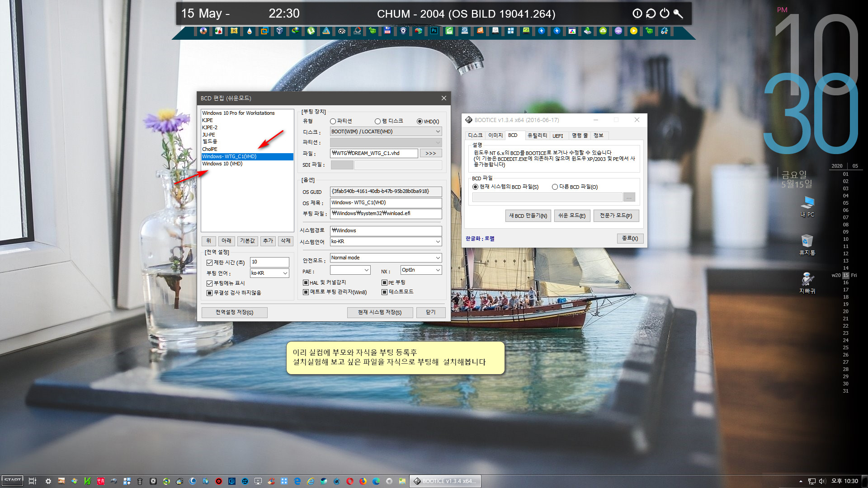The height and width of the screenshot is (488, 868).
Task: Show hidden tray icons arrow
Action: [x=801, y=481]
